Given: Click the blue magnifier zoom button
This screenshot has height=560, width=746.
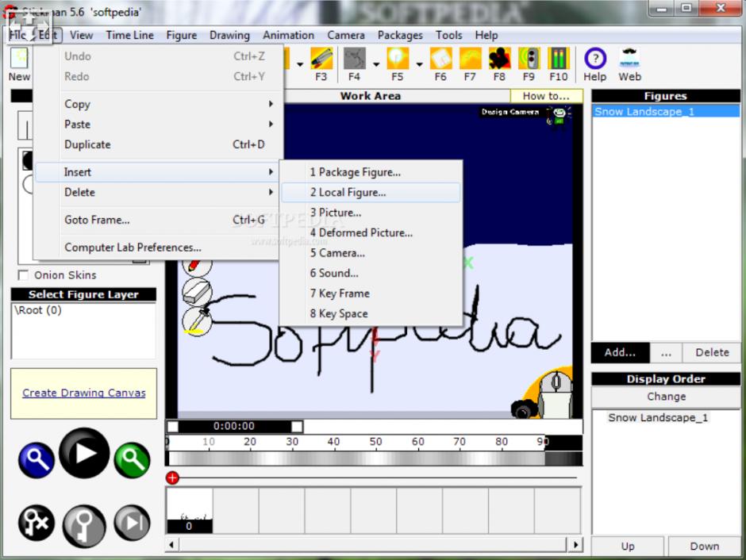Looking at the screenshot, I should pos(37,460).
